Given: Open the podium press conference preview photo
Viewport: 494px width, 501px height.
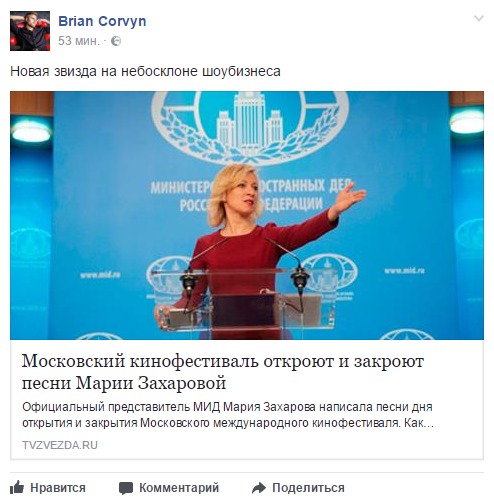Looking at the screenshot, I should click(x=247, y=215).
